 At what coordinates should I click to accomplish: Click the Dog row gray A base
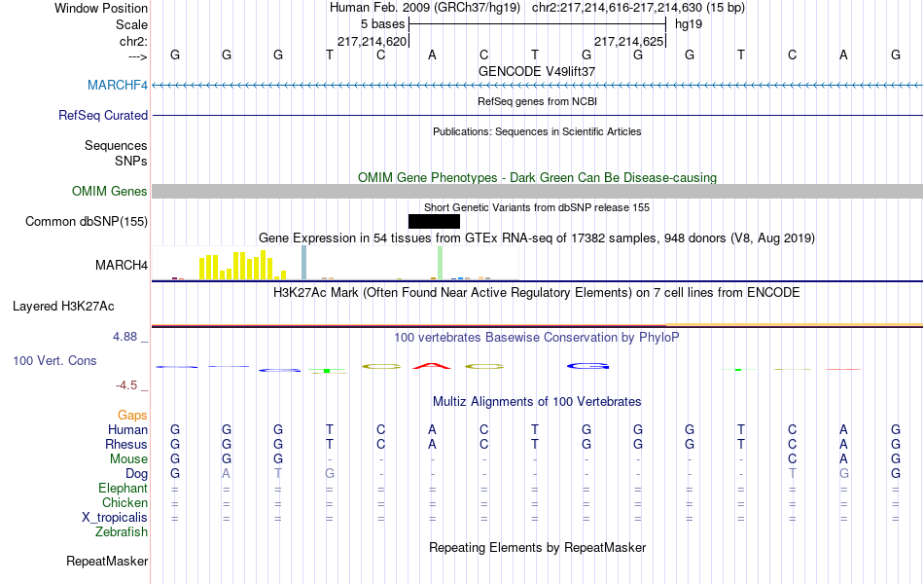[x=227, y=474]
